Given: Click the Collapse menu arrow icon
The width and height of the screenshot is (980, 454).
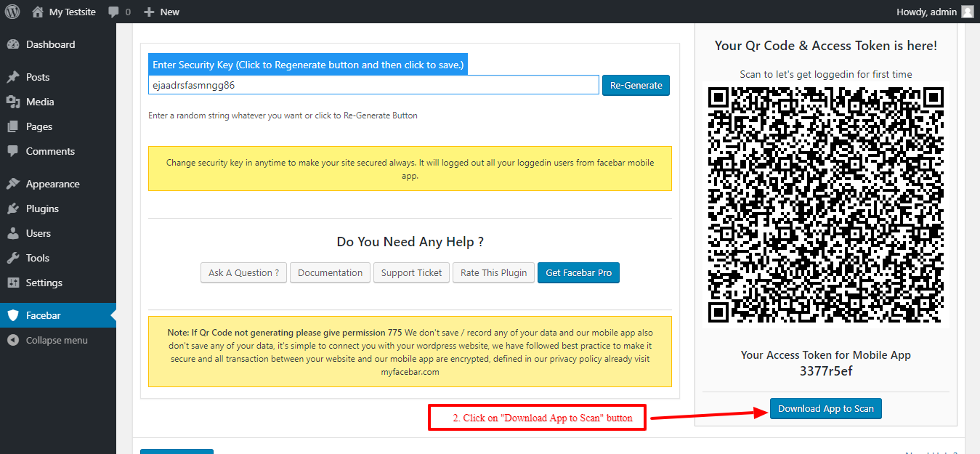Looking at the screenshot, I should (13, 340).
